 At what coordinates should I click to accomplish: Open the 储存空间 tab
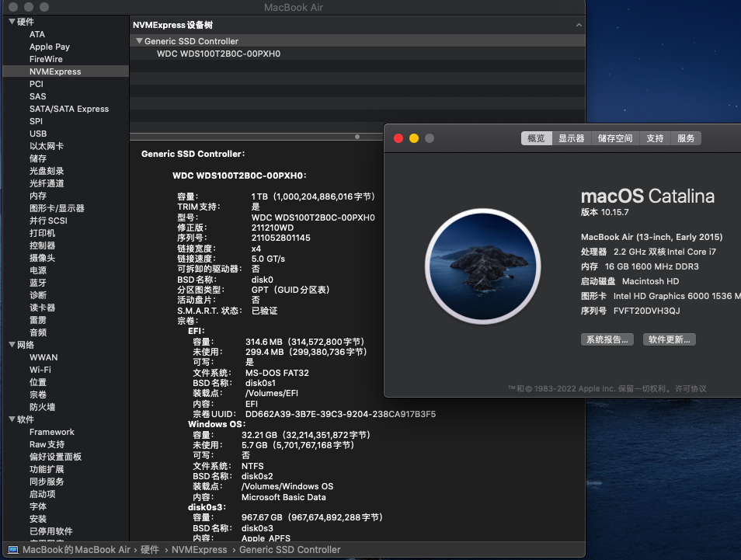click(x=615, y=138)
